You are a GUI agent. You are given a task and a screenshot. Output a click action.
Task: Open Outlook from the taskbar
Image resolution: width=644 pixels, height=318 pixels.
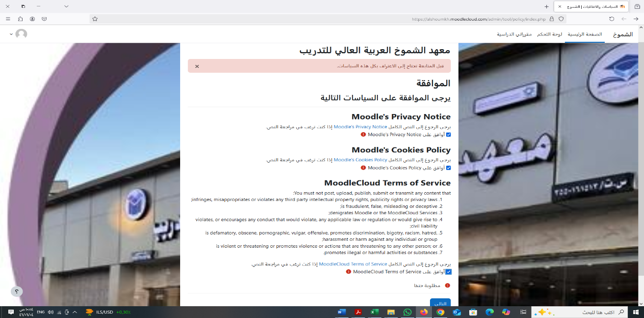[456, 312]
